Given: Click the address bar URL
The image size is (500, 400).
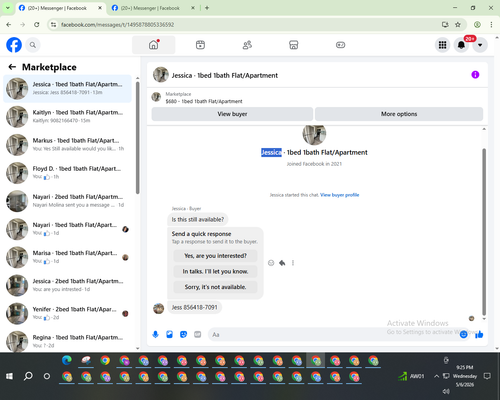Looking at the screenshot, I should click(x=117, y=25).
